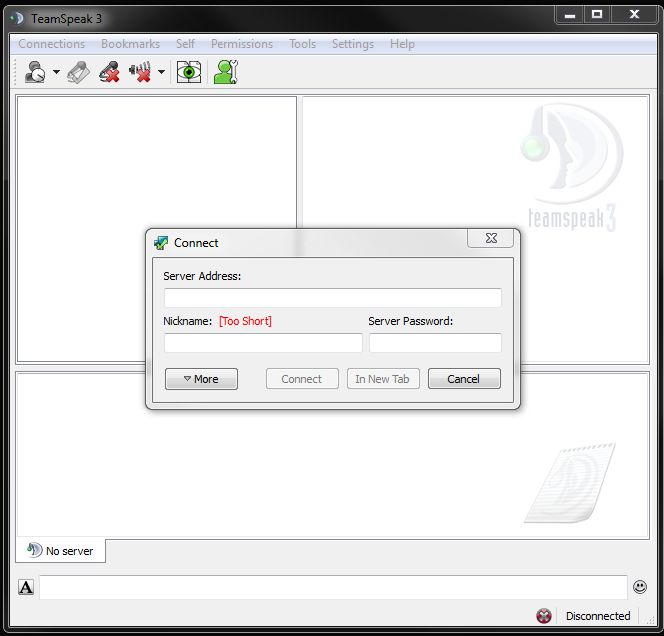Maximize the TeamSpeak 3 window
Image resolution: width=664 pixels, height=636 pixels.
(597, 15)
